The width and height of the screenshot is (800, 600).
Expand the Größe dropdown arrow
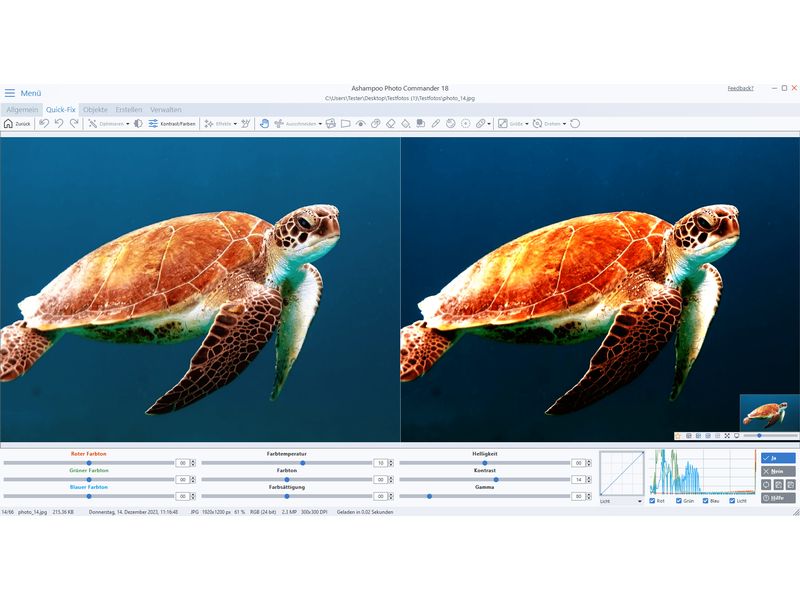[x=527, y=124]
